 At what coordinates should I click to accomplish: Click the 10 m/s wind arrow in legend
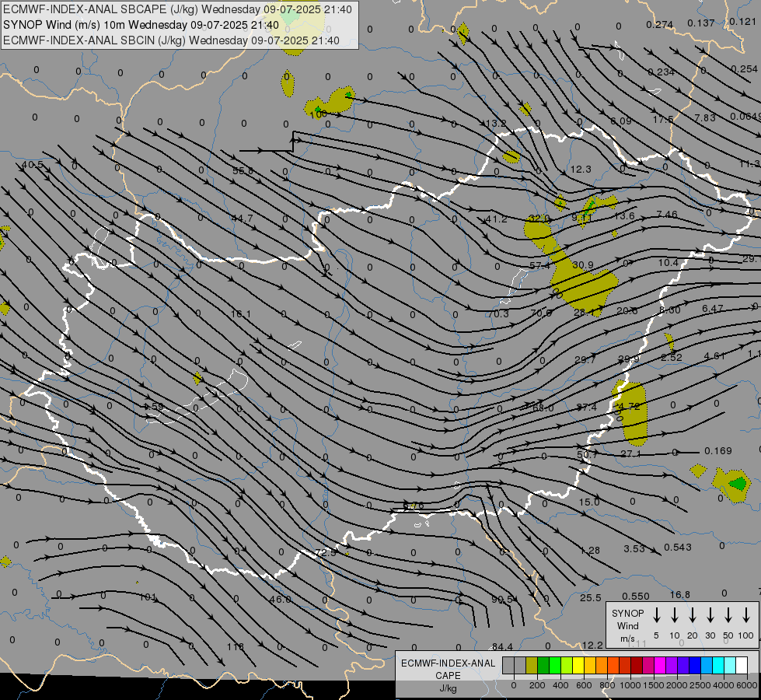(x=674, y=615)
